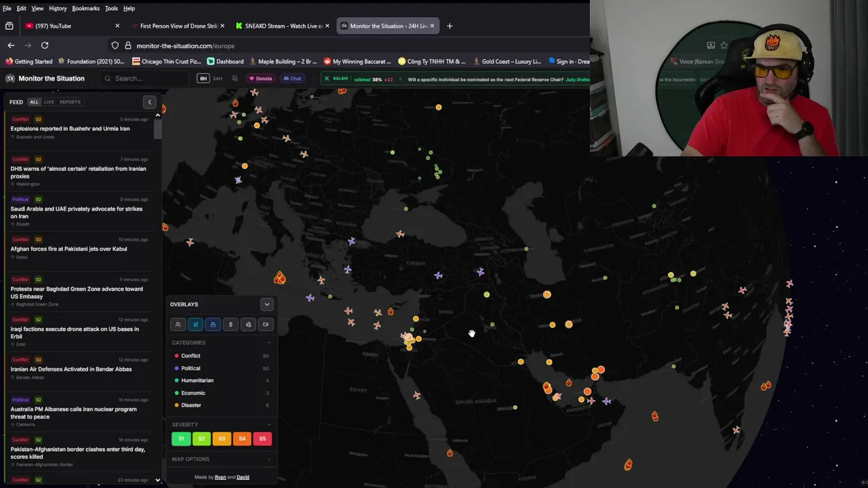The image size is (868, 488).
Task: Filter by S2 severity swatch
Action: click(201, 439)
